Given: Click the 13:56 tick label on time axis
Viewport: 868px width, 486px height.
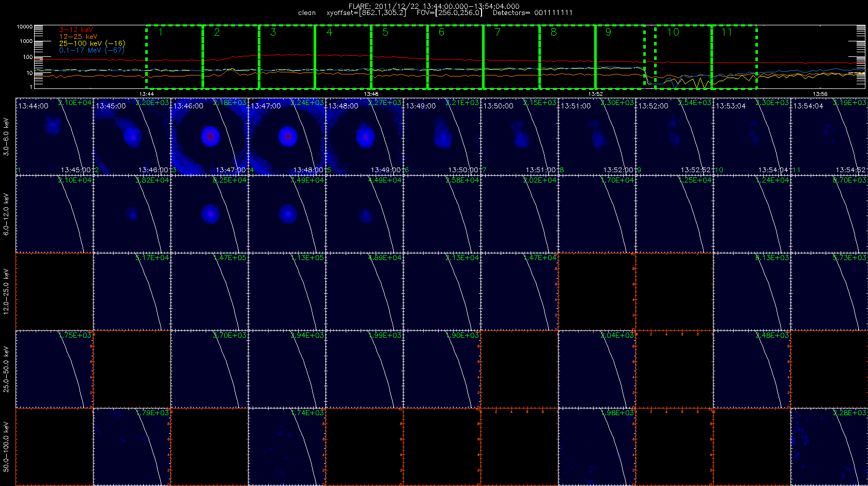Looking at the screenshot, I should tap(820, 94).
